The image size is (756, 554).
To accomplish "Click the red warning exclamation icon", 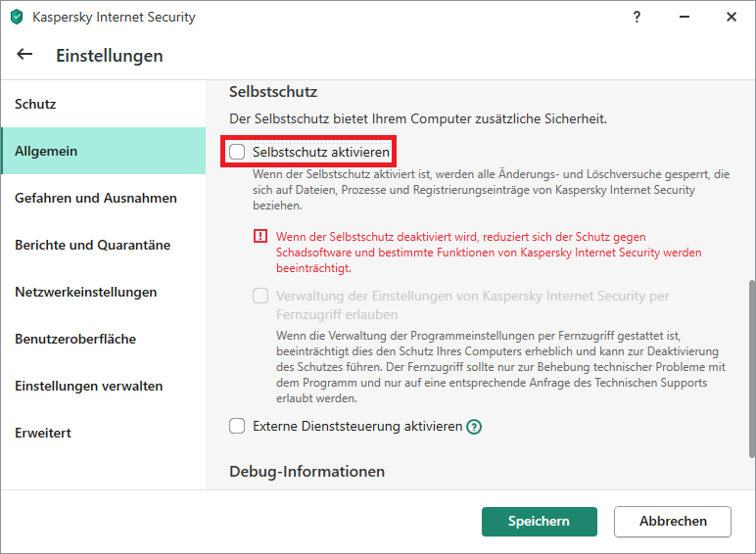I will pos(260,237).
